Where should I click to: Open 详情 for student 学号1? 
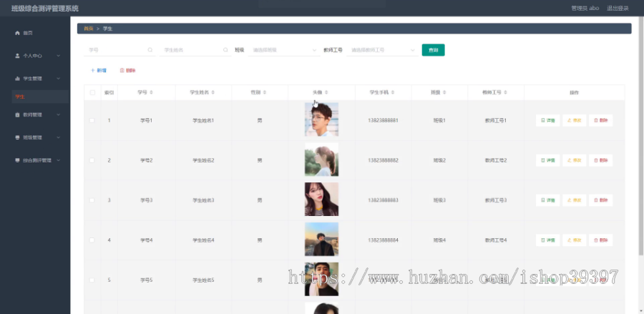(x=548, y=120)
